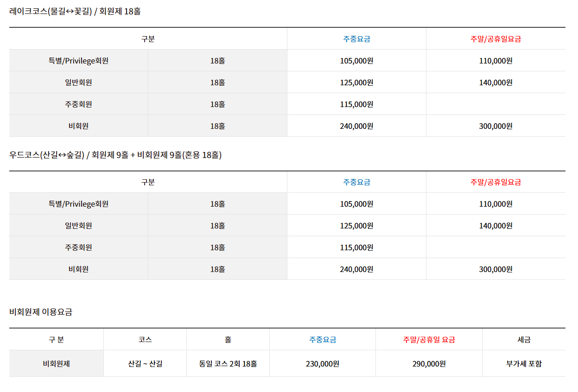This screenshot has width=578, height=392.
Task: Select the 동일 코스 2회 18홀 cell
Action: coord(228,364)
